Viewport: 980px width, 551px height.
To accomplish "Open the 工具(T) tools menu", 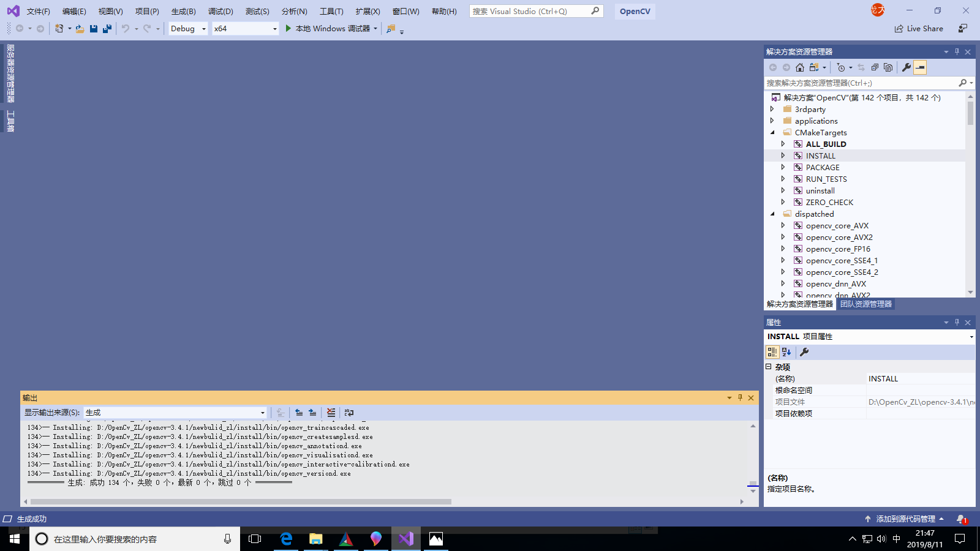I will [x=331, y=11].
